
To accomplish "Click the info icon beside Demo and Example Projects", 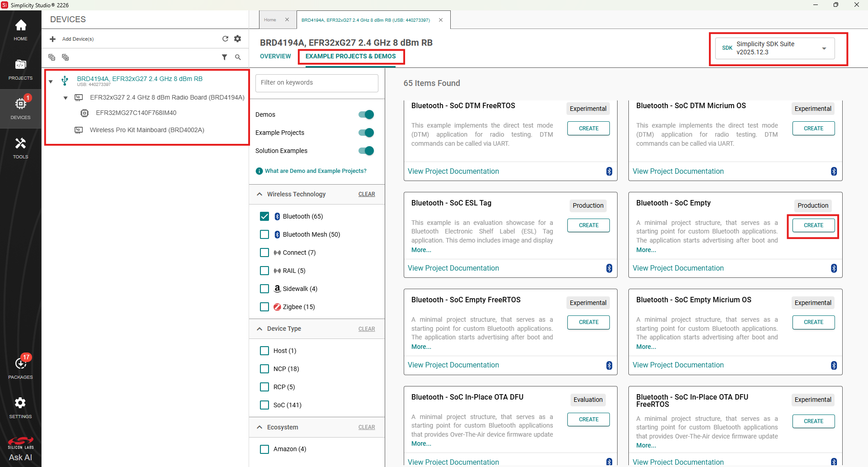I will (x=259, y=171).
